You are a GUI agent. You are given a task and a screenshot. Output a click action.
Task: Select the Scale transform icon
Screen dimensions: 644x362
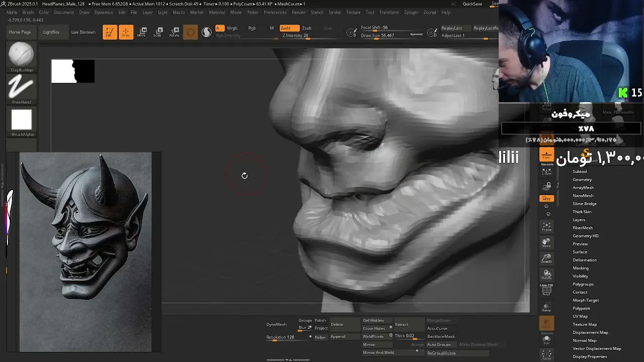[x=157, y=32]
